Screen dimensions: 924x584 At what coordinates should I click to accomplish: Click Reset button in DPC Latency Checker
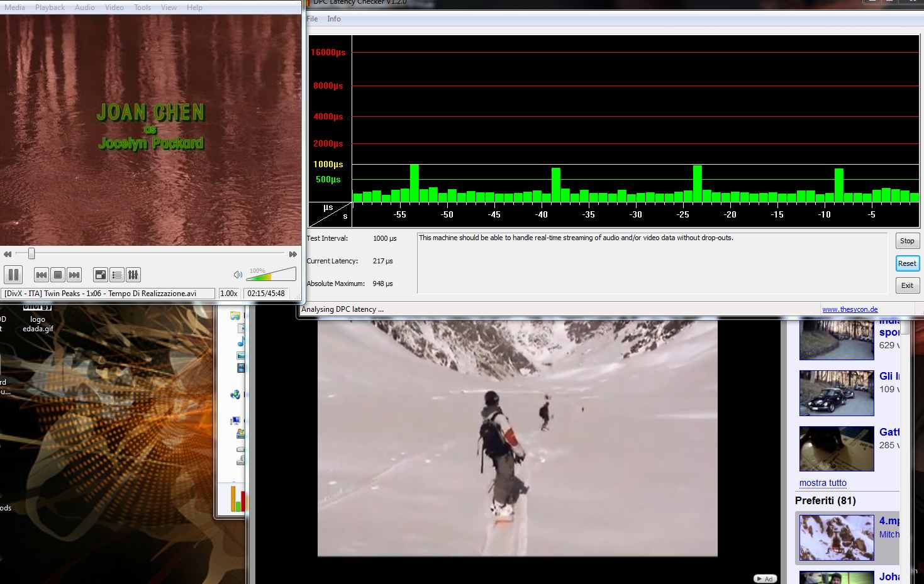pyautogui.click(x=907, y=263)
